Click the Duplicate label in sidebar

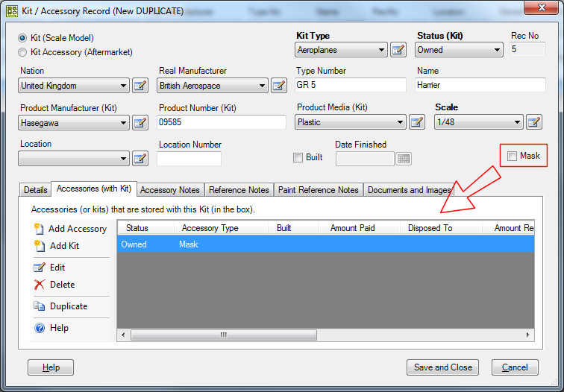pos(69,306)
